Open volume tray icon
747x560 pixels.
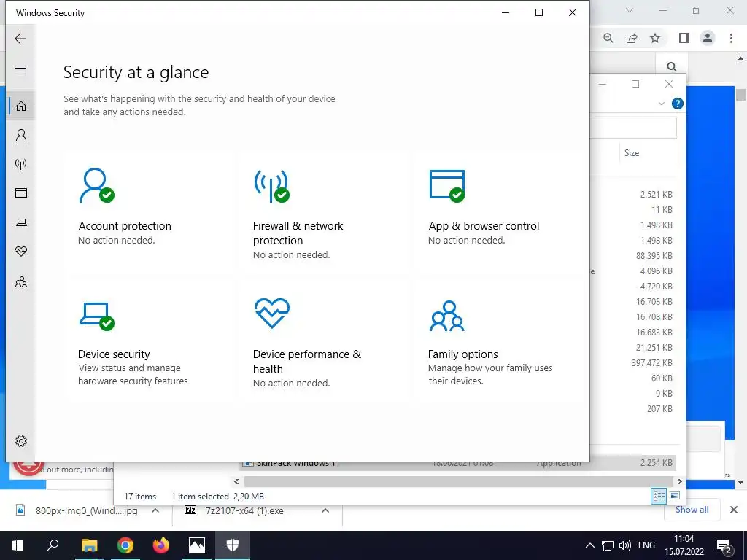[624, 545]
